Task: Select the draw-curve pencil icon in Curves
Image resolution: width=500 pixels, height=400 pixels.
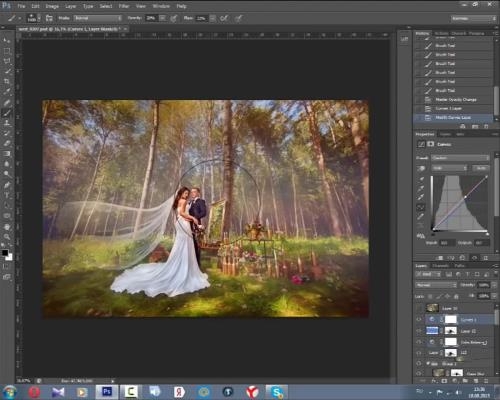Action: coord(421,216)
